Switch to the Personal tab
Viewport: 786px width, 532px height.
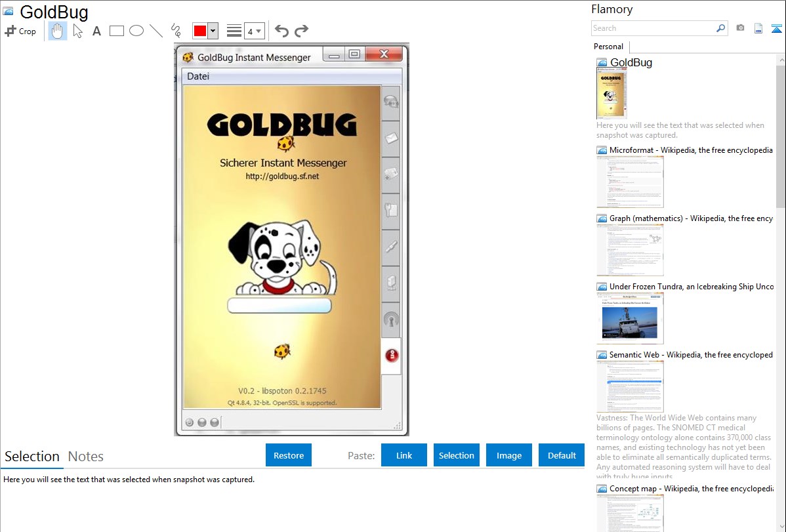coord(609,47)
